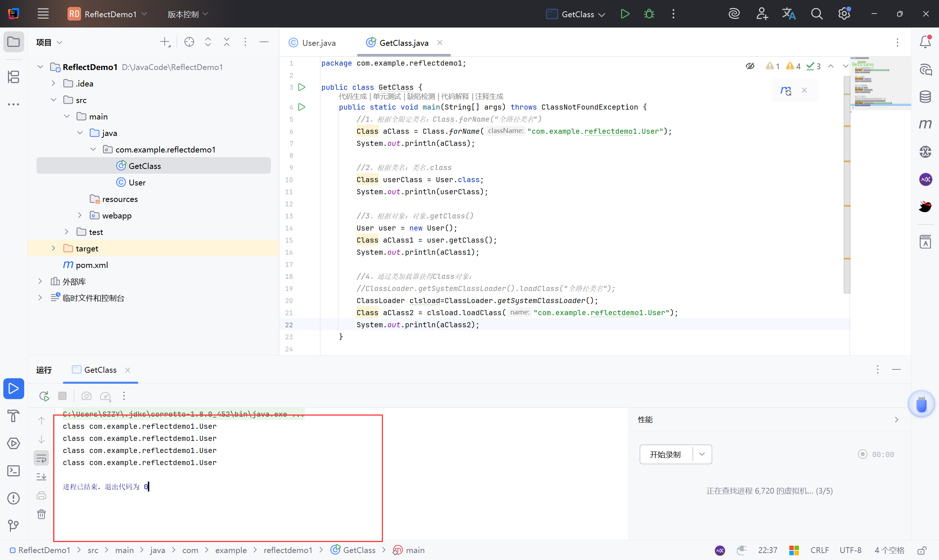Select pom.xml in the project tree
The image size is (939, 560).
[x=92, y=265]
